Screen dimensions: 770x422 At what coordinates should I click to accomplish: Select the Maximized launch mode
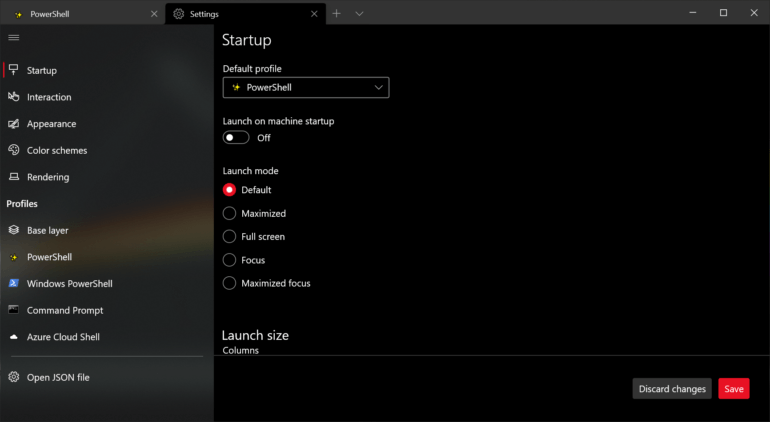point(229,213)
